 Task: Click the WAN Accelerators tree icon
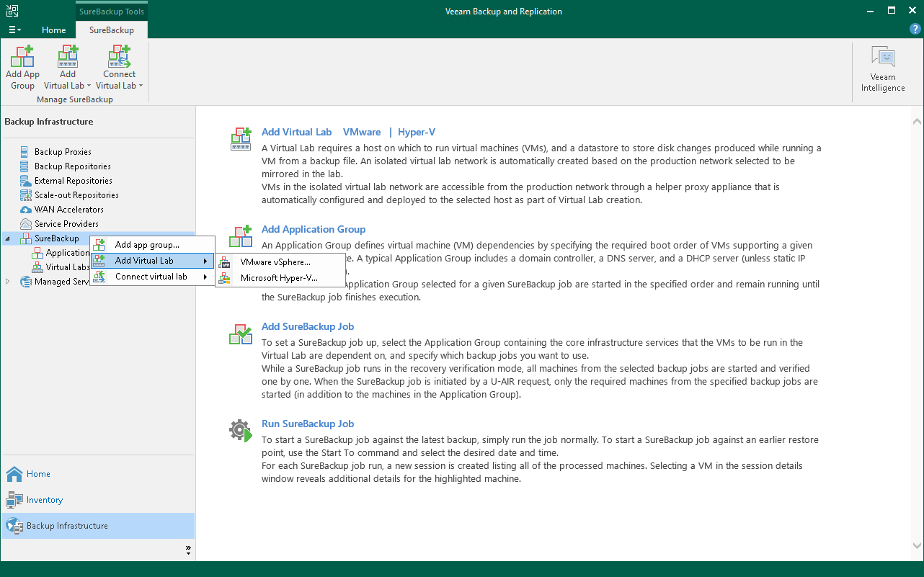coord(26,210)
